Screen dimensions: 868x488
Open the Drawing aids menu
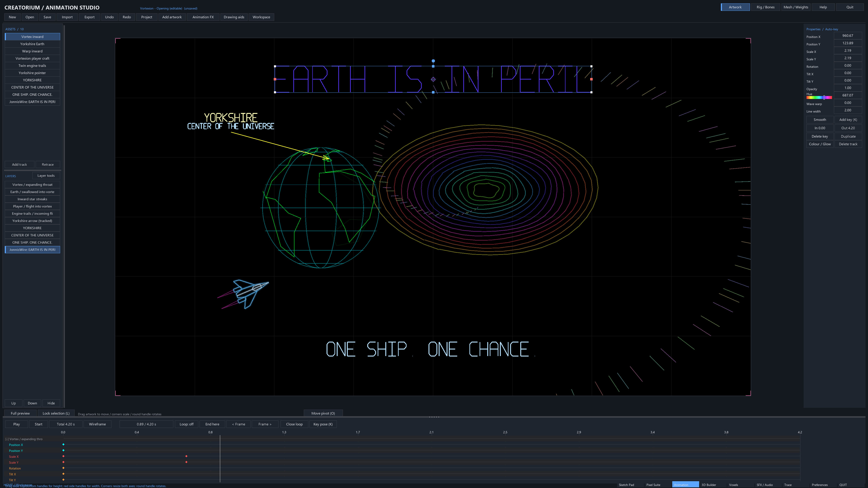coord(234,17)
